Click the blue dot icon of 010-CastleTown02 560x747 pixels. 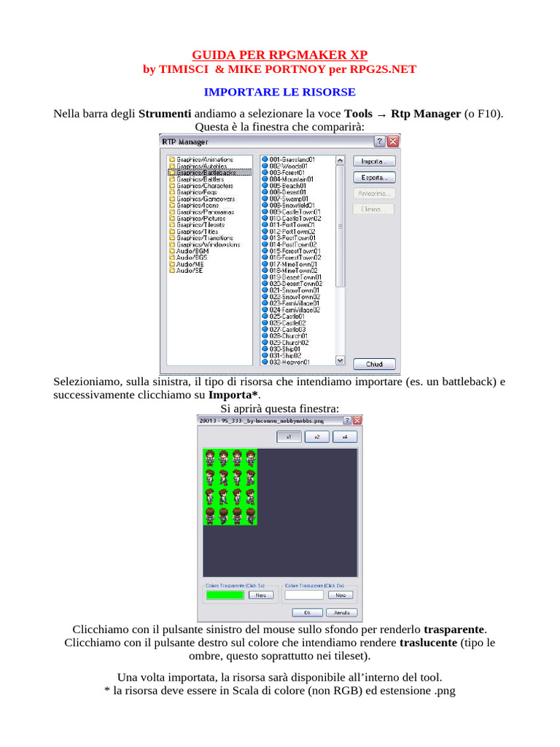point(265,218)
